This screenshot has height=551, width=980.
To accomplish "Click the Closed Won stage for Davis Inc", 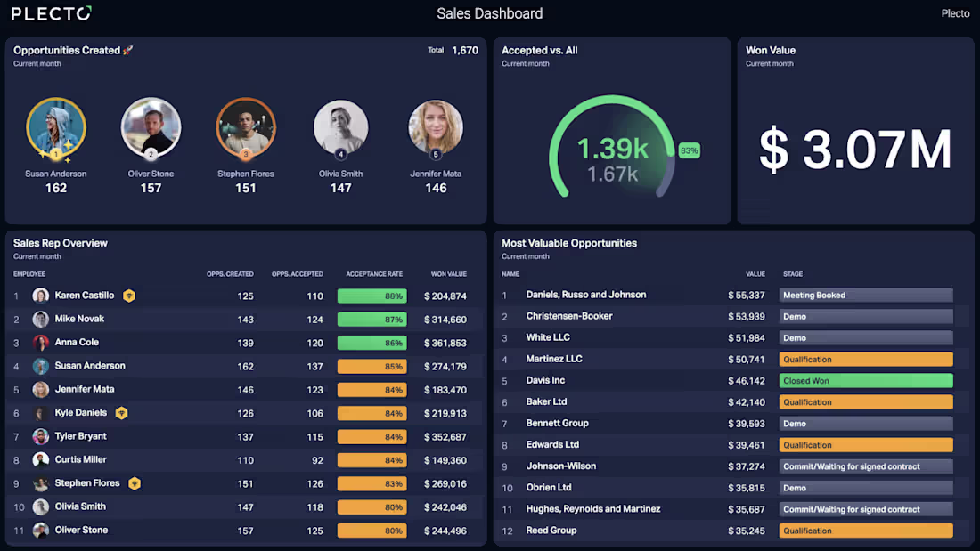I will [x=866, y=380].
